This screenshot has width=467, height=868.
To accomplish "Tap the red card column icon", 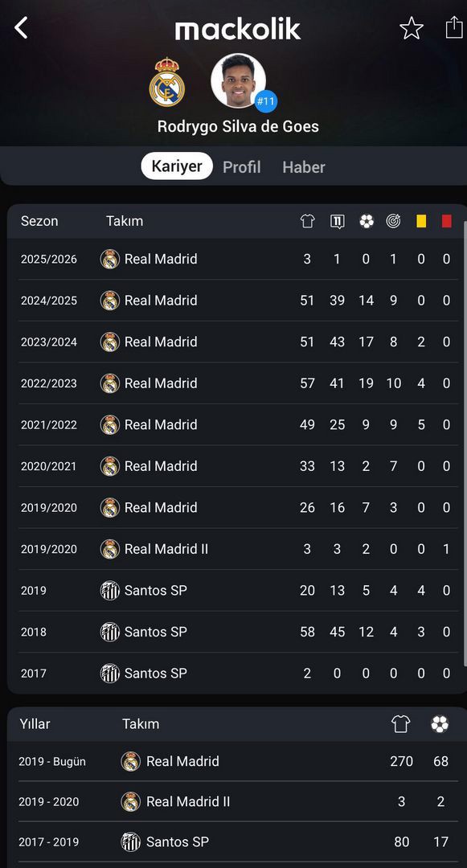I will (x=447, y=221).
